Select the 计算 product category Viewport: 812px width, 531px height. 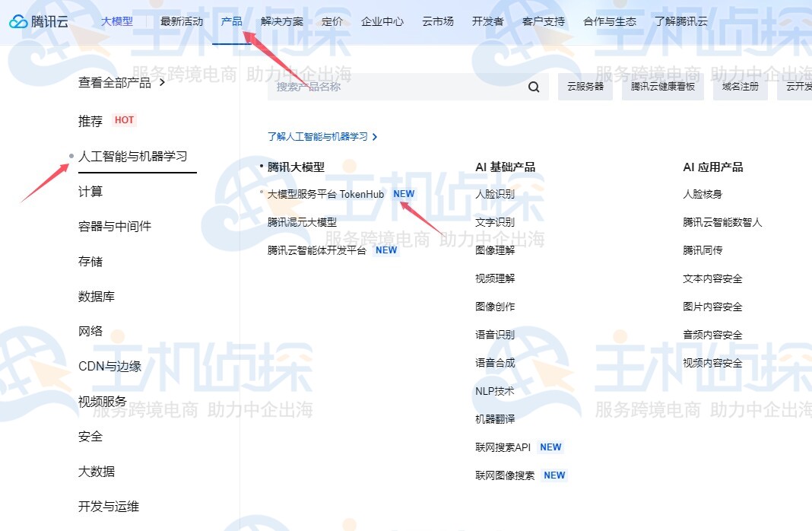[x=90, y=192]
